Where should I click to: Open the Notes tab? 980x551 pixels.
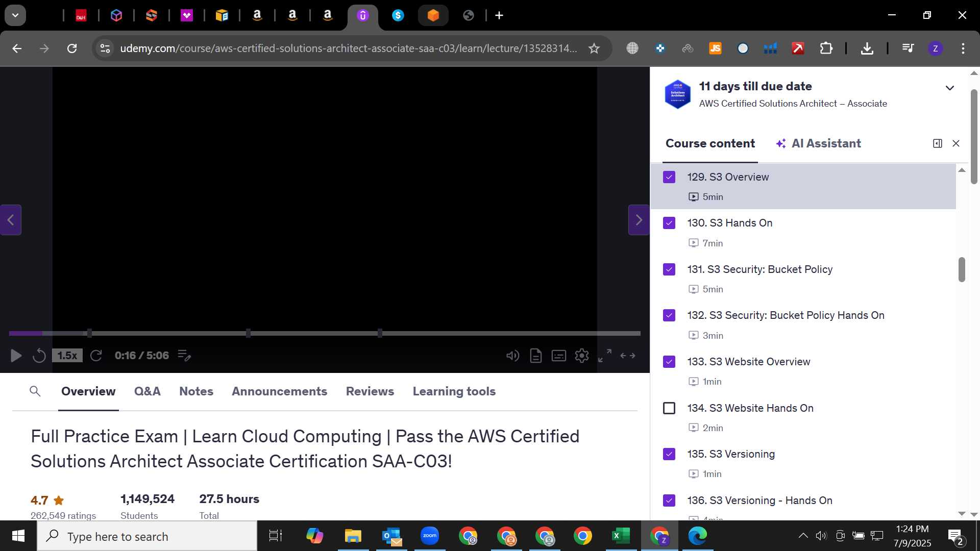click(x=196, y=391)
